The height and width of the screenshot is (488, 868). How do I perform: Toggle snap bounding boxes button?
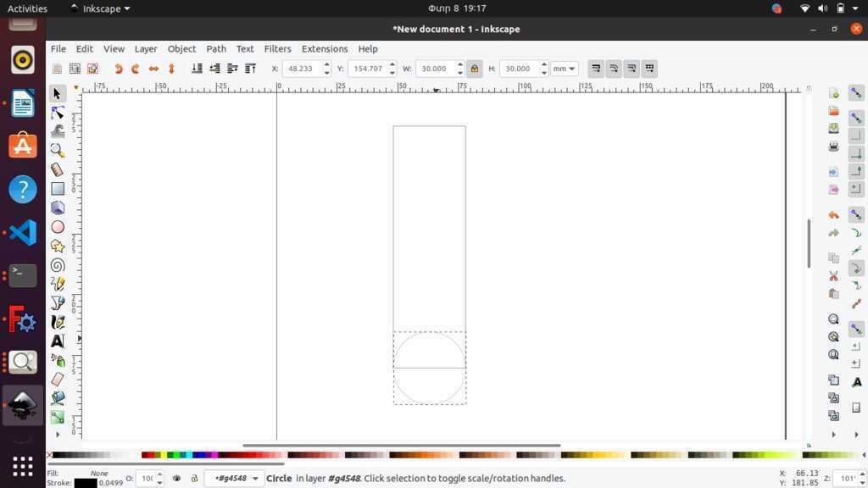(x=856, y=118)
